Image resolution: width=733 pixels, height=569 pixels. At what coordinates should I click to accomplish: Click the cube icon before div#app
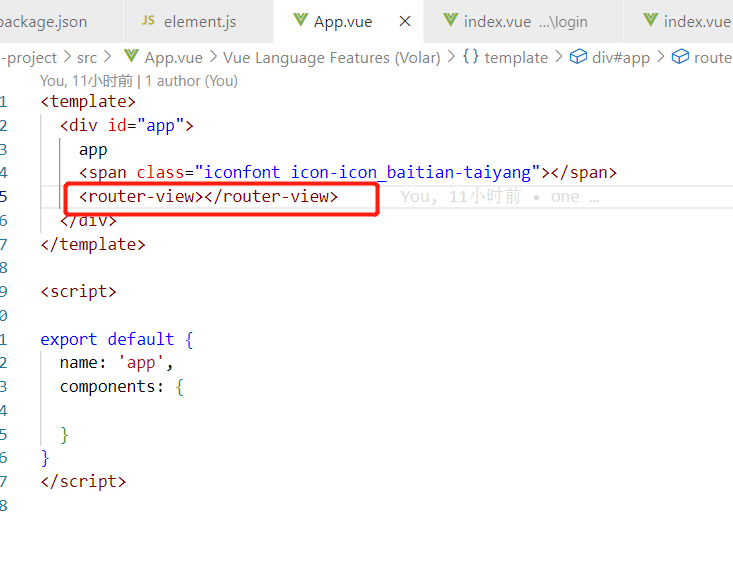[578, 57]
